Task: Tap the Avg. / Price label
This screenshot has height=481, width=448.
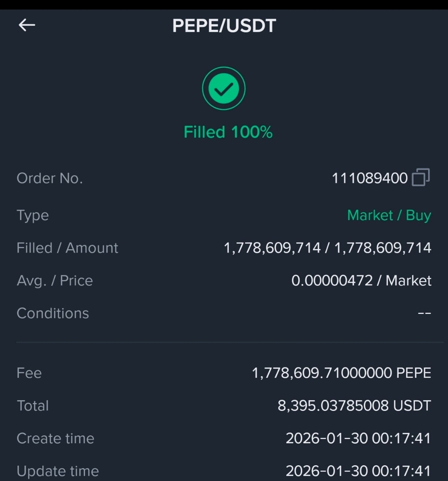Action: [55, 281]
